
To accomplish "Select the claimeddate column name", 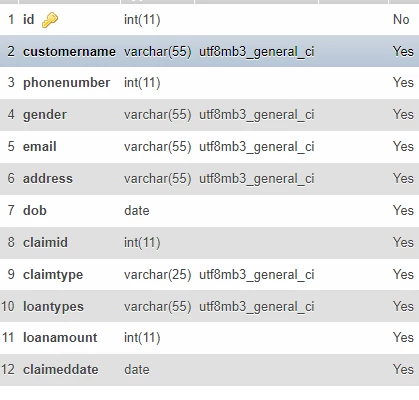I will tap(60, 369).
